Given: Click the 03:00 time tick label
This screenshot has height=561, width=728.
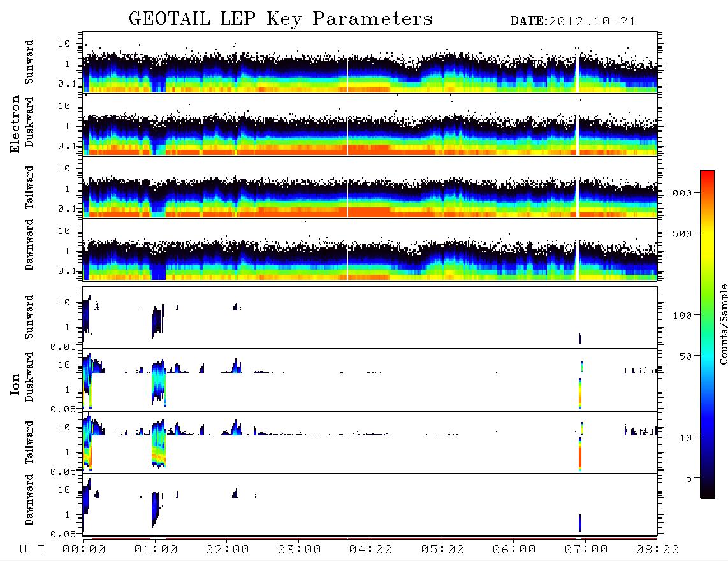Looking at the screenshot, I should (x=300, y=550).
